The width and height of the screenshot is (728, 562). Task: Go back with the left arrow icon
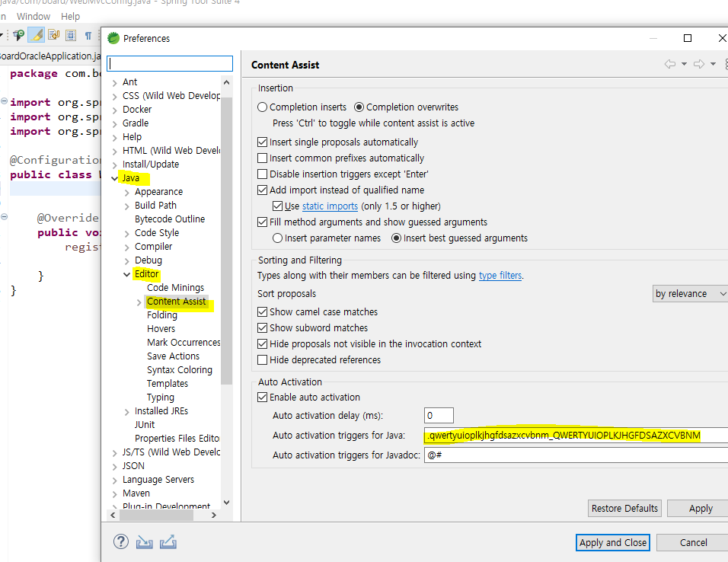(x=670, y=64)
